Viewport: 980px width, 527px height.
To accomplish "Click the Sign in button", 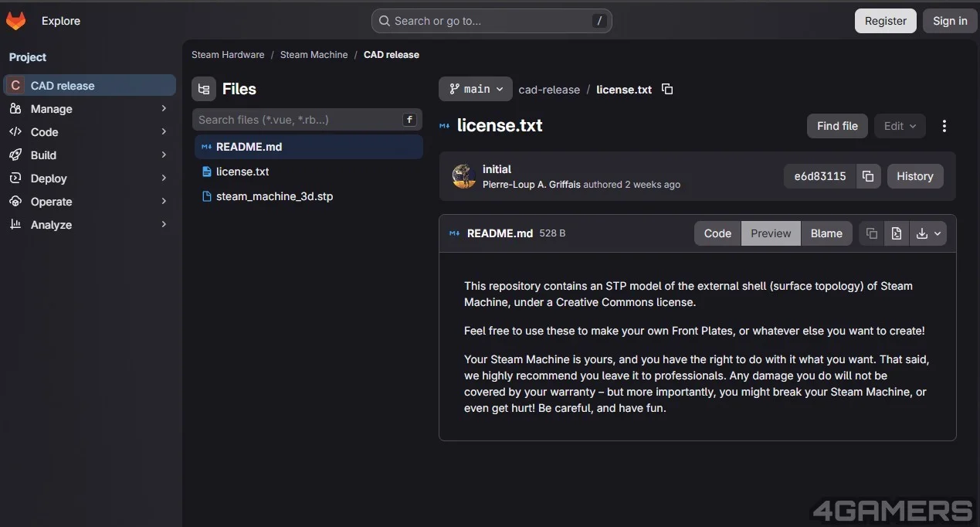I will (950, 21).
